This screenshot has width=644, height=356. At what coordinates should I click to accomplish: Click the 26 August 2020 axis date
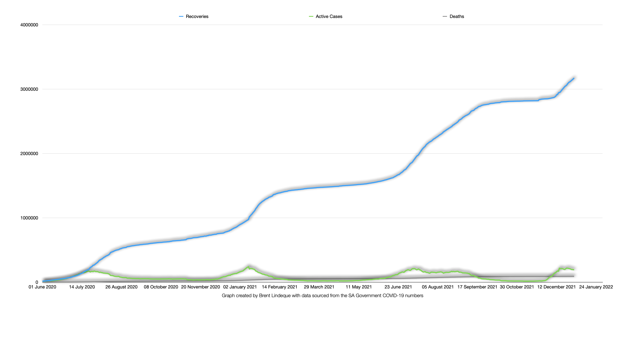coord(121,287)
